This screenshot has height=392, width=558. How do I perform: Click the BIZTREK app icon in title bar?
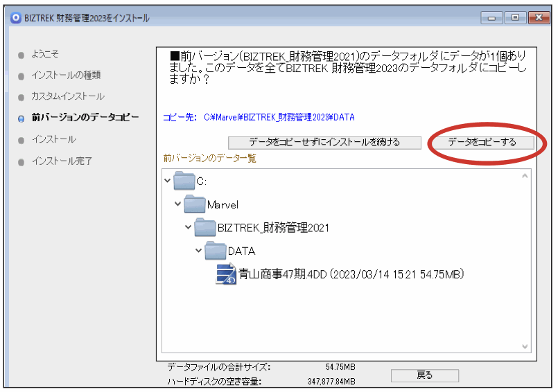click(x=16, y=18)
